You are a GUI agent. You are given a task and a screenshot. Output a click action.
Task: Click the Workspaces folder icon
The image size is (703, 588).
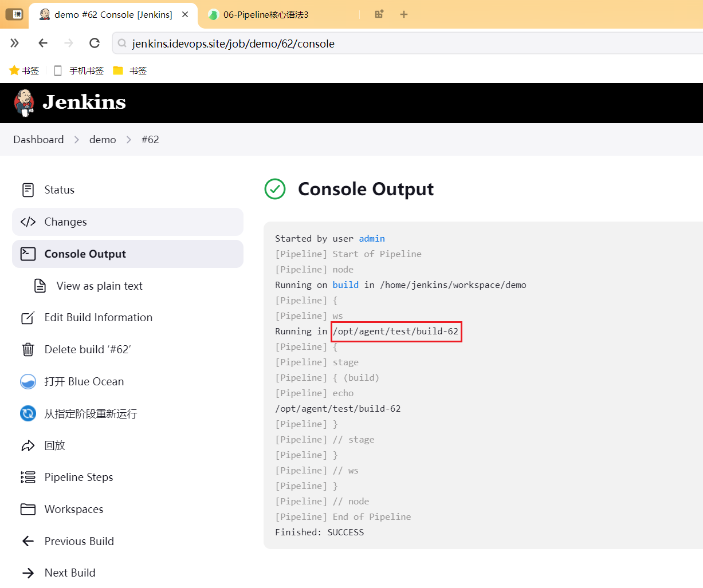pos(28,510)
